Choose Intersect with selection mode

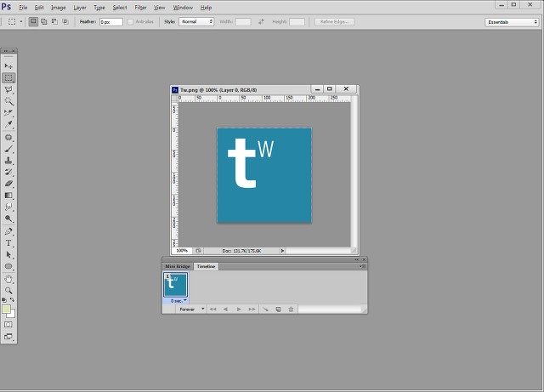[x=65, y=21]
